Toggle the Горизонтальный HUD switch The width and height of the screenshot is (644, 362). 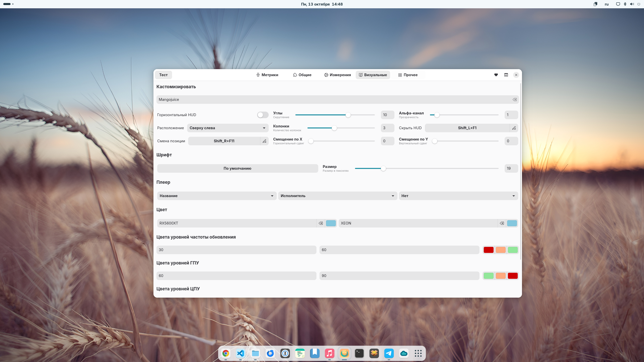263,115
